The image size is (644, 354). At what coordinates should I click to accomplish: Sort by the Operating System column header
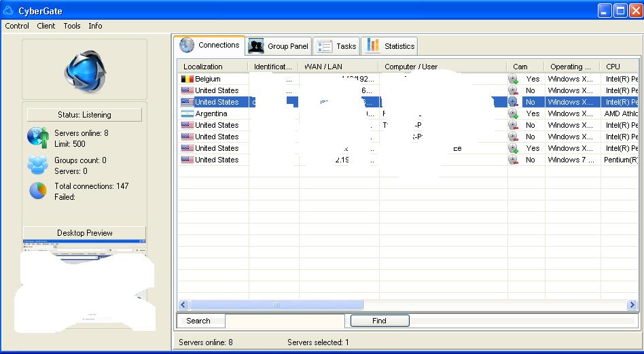click(x=573, y=67)
